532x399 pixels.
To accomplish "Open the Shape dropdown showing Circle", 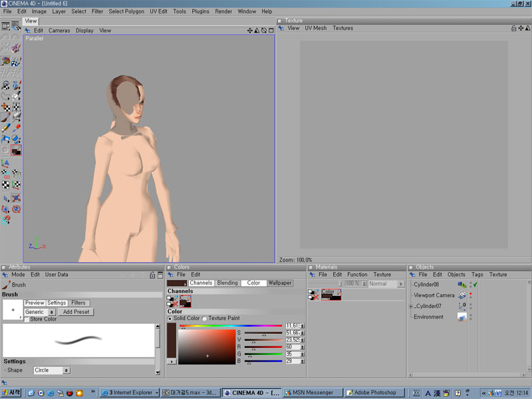I will click(x=52, y=370).
